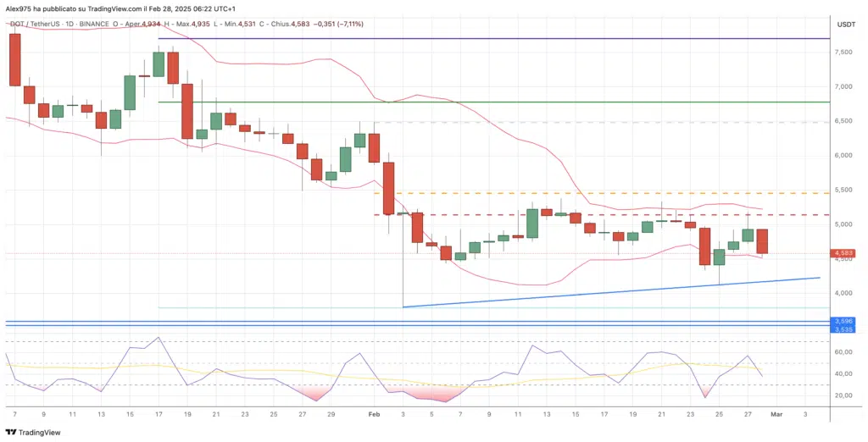Click the 7,500 price axis label
This screenshot has height=442, width=868.
(x=844, y=52)
